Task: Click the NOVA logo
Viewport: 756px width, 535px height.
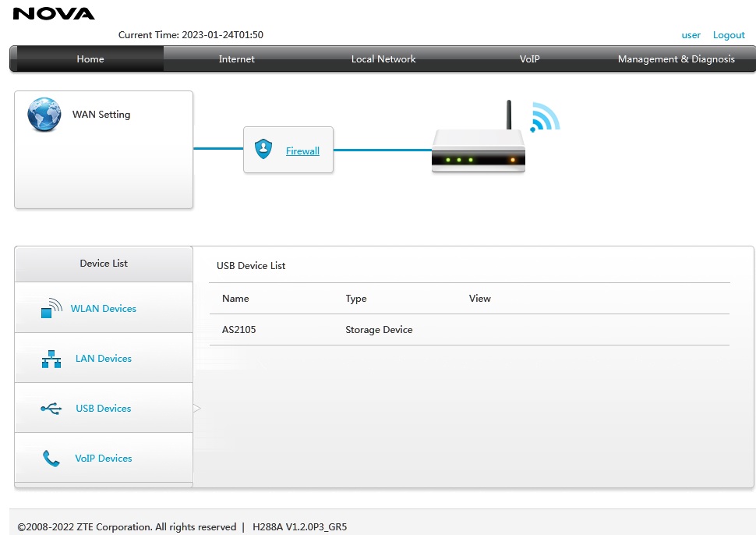Action: click(54, 13)
